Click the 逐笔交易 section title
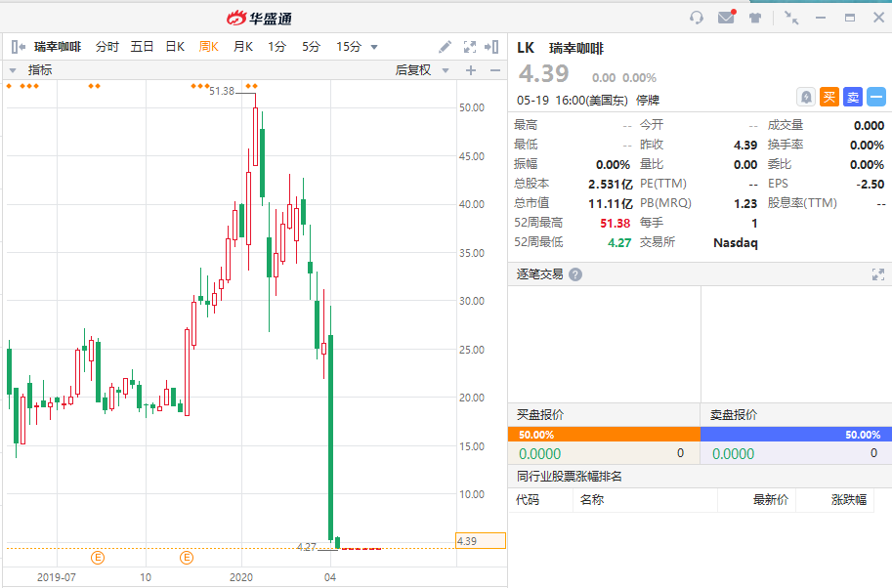The height and width of the screenshot is (588, 892). [x=540, y=274]
